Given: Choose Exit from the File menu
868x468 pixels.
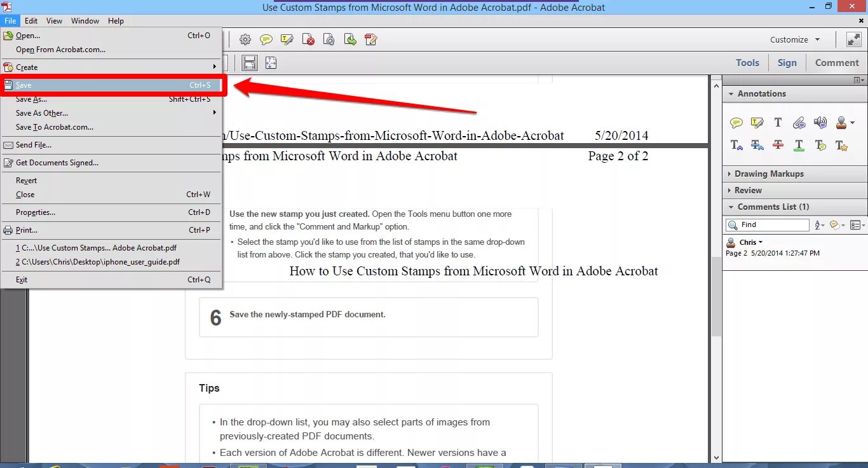Looking at the screenshot, I should [x=111, y=280].
